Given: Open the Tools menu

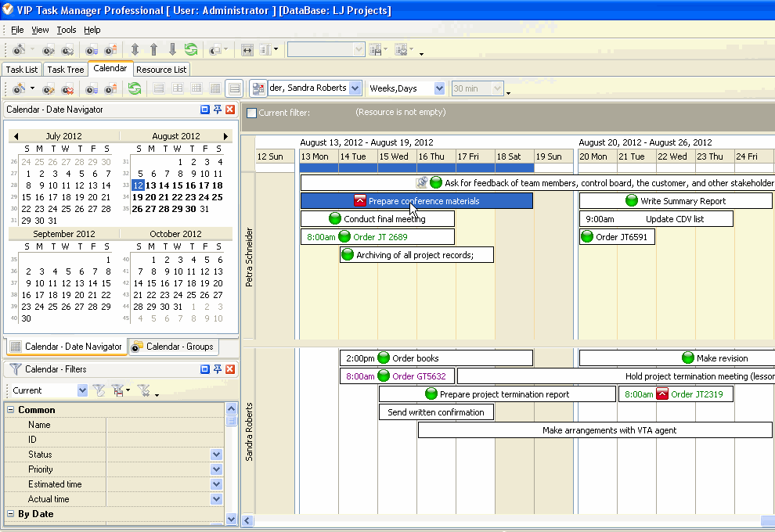Looking at the screenshot, I should 67,30.
